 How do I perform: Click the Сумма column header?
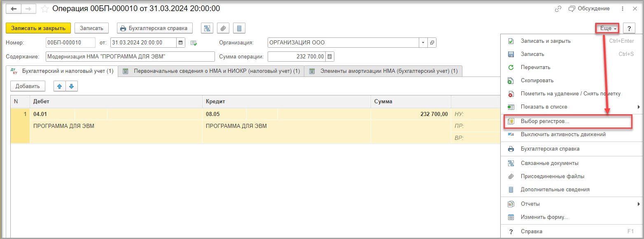pyautogui.click(x=411, y=101)
